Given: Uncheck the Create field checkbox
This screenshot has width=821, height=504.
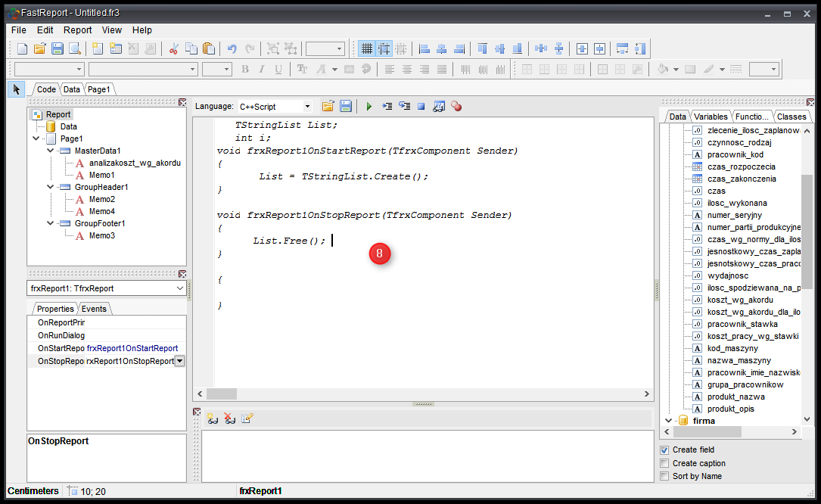Looking at the screenshot, I should coord(664,450).
